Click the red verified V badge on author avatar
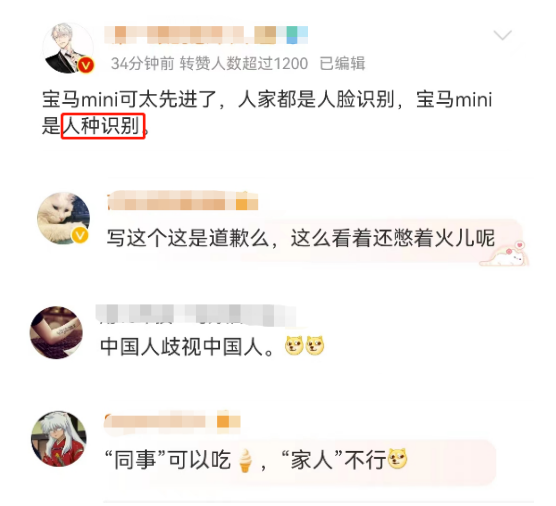 86,65
